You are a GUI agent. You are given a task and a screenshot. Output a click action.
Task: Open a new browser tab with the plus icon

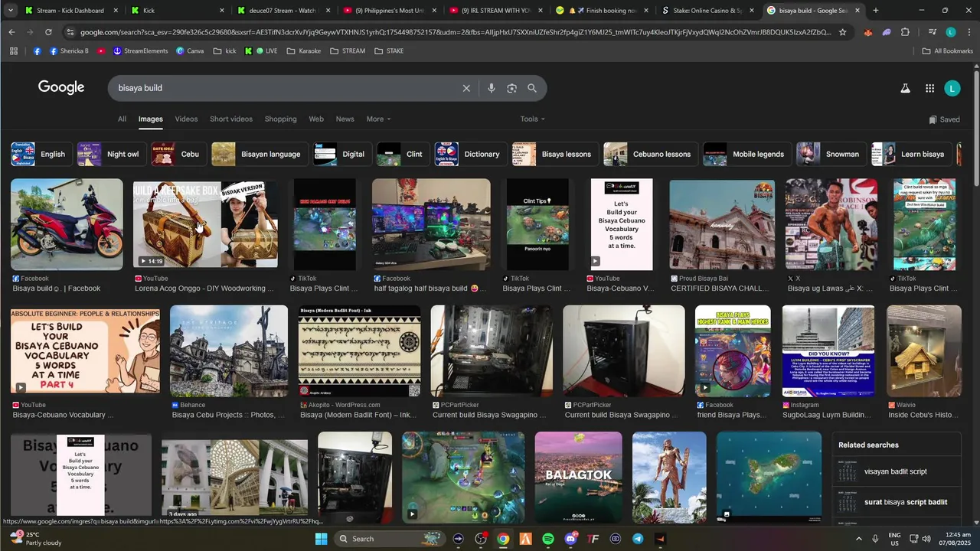(x=875, y=11)
